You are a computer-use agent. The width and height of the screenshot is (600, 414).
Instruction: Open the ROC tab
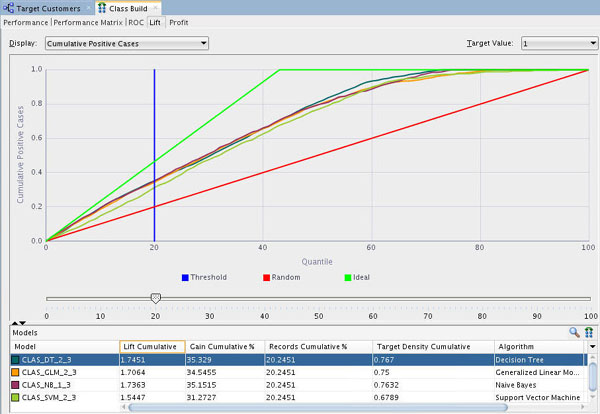[x=136, y=23]
